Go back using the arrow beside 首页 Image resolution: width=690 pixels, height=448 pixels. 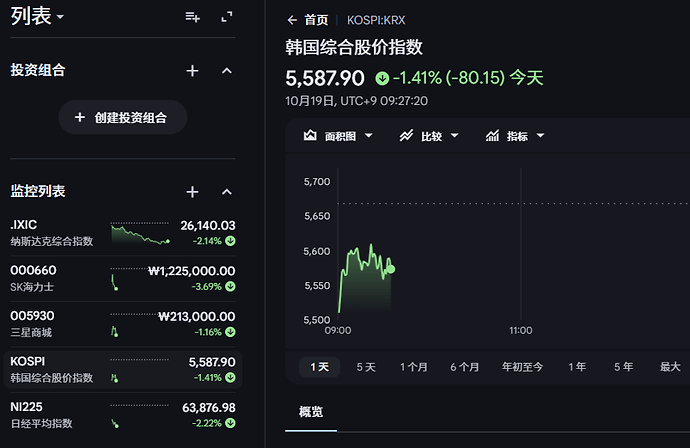(x=292, y=20)
